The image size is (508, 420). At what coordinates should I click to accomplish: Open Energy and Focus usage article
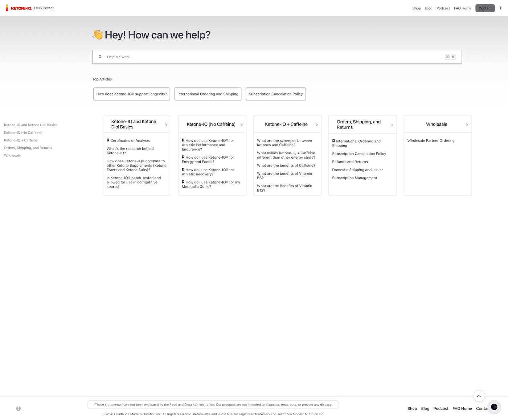pos(208,159)
